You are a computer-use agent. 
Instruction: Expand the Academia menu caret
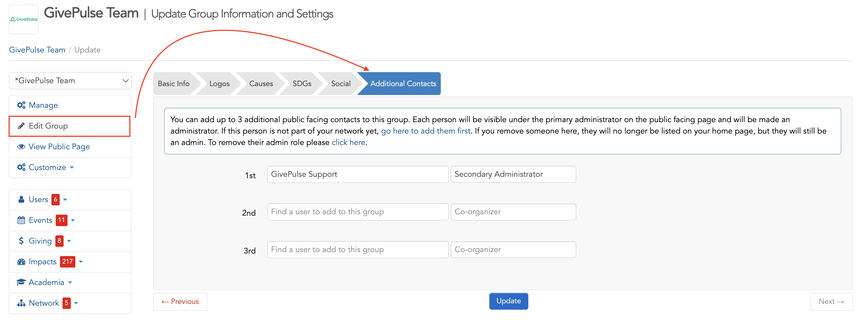point(70,282)
